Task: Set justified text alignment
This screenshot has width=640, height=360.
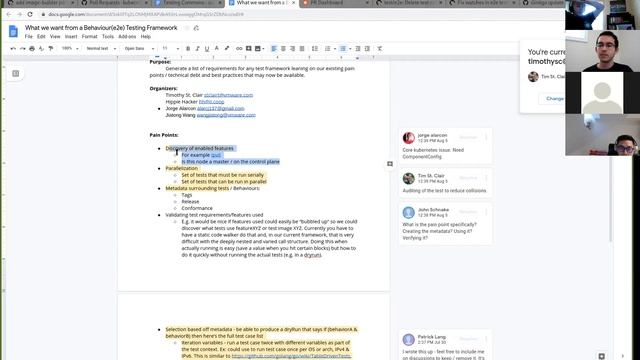Action: pos(302,49)
